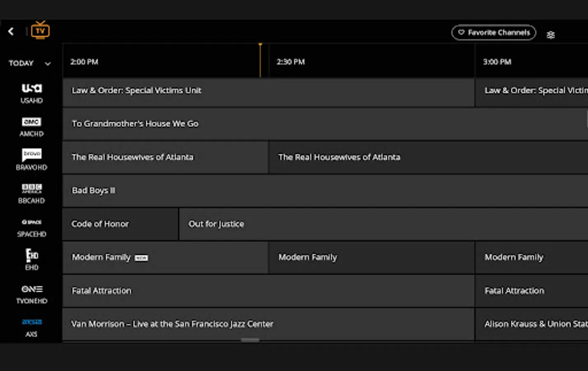
Task: Click the SPACEHD channel logo
Action: (x=32, y=222)
